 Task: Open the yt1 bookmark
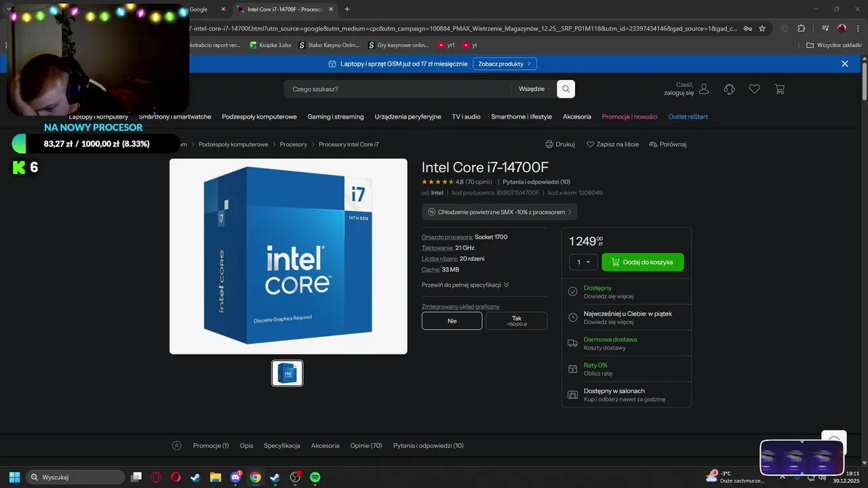pos(446,45)
